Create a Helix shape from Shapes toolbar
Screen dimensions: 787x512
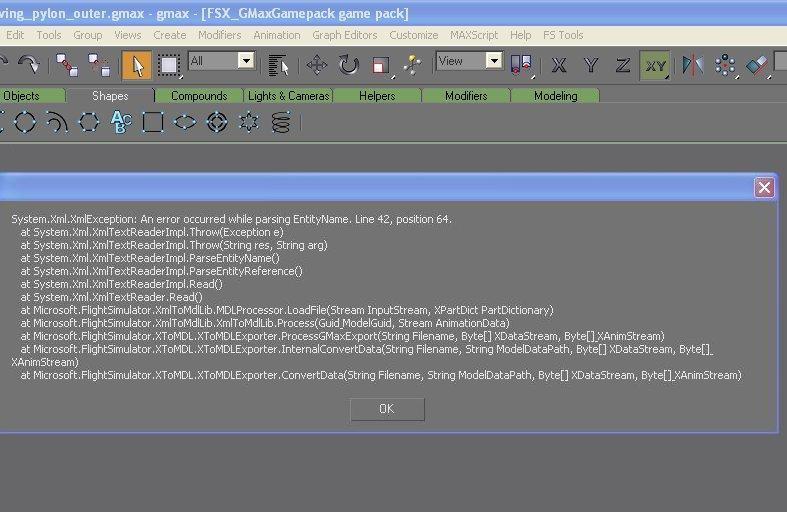pos(282,122)
